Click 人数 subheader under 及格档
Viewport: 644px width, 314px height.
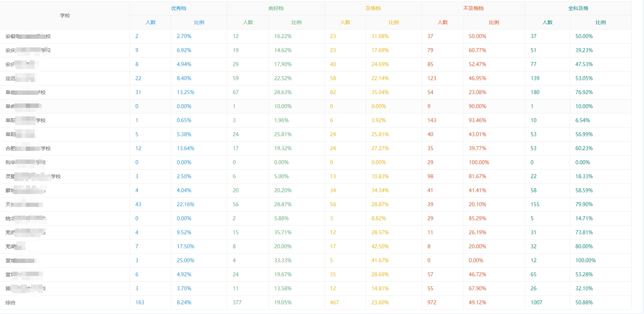[345, 22]
